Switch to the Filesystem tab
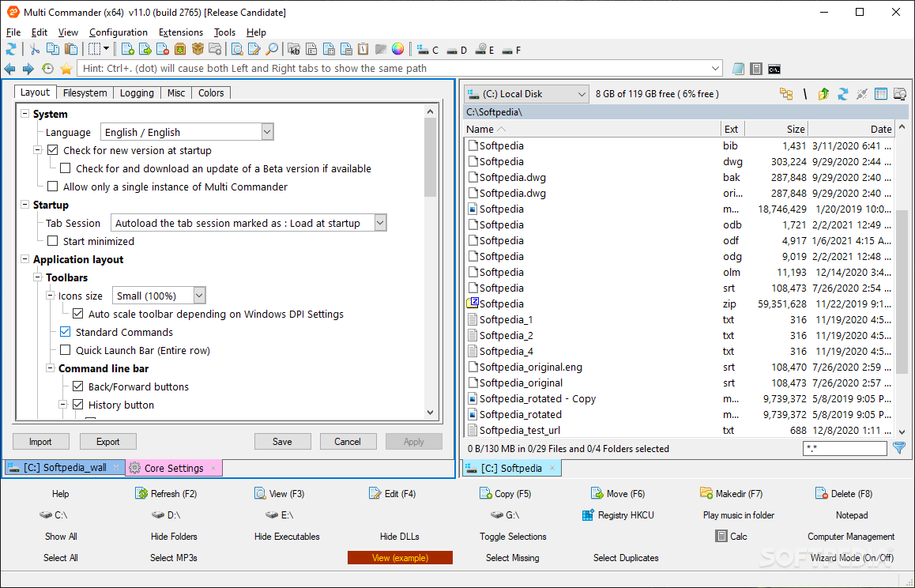 coord(85,92)
